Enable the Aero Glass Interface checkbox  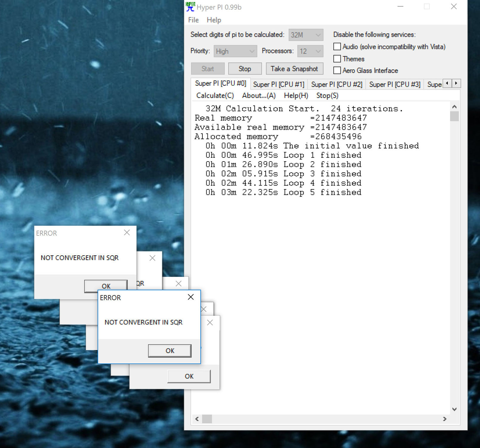(x=337, y=70)
